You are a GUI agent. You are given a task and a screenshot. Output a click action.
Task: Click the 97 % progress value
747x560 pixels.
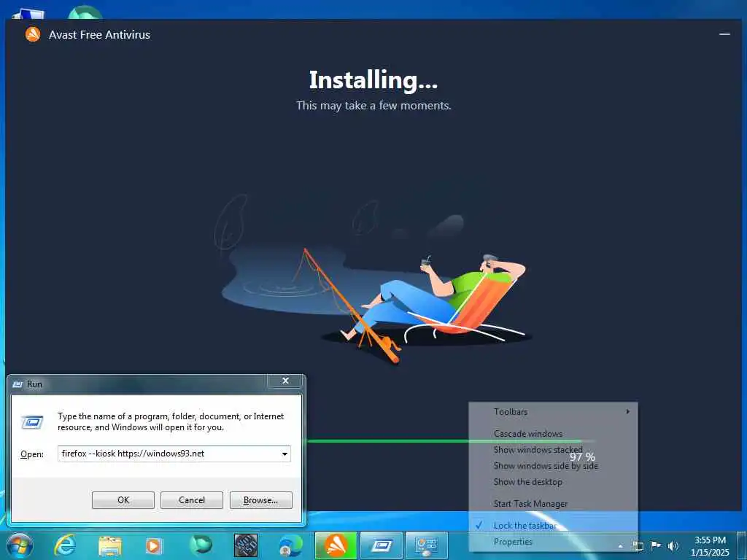tap(582, 457)
